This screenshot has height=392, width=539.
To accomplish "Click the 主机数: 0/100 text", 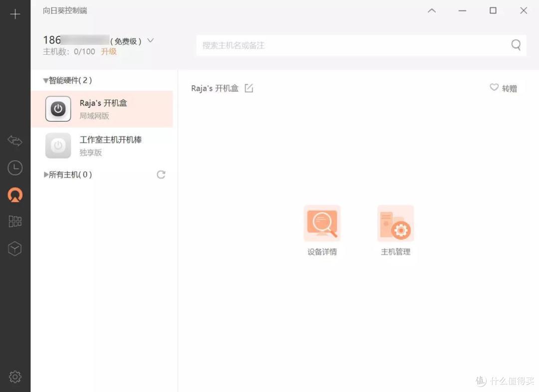I will click(69, 51).
